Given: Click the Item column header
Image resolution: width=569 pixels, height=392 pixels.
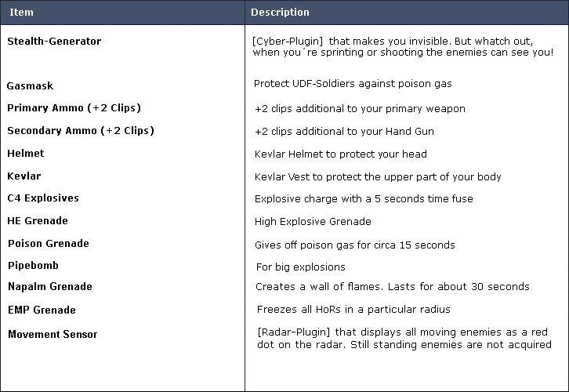Looking at the screenshot, I should tap(21, 13).
